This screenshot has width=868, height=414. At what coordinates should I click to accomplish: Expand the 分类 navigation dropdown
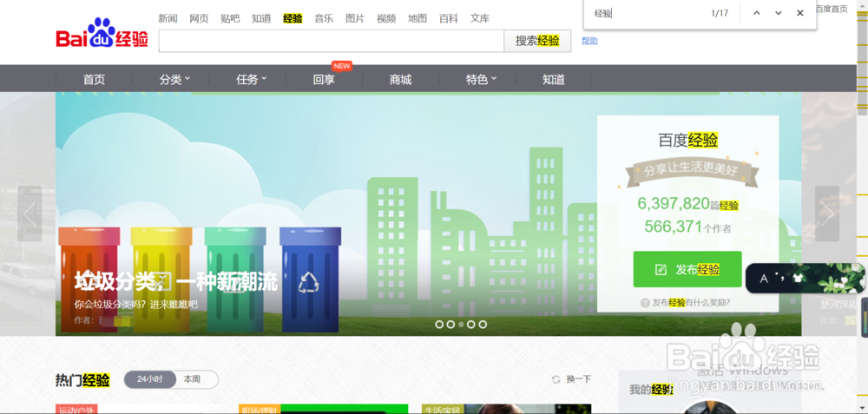(175, 80)
